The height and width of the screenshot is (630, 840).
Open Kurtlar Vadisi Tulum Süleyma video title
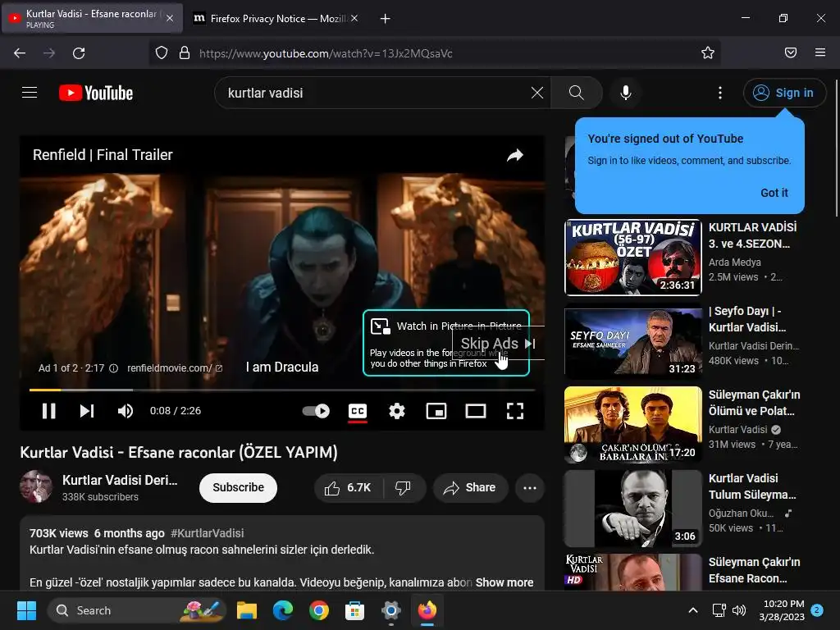pyautogui.click(x=752, y=486)
